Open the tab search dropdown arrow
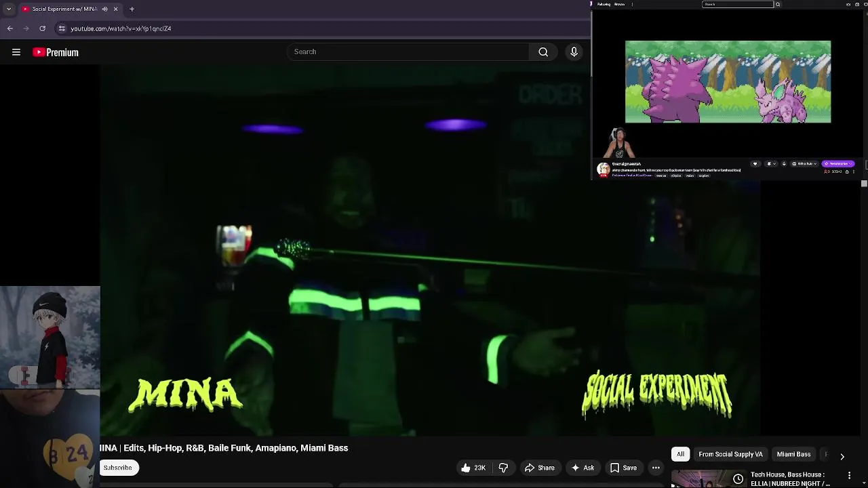Screen dimensions: 868x488 pyautogui.click(x=8, y=9)
